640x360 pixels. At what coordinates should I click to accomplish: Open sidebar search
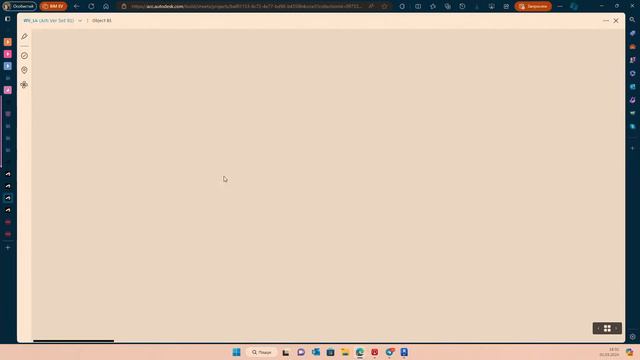tap(632, 19)
